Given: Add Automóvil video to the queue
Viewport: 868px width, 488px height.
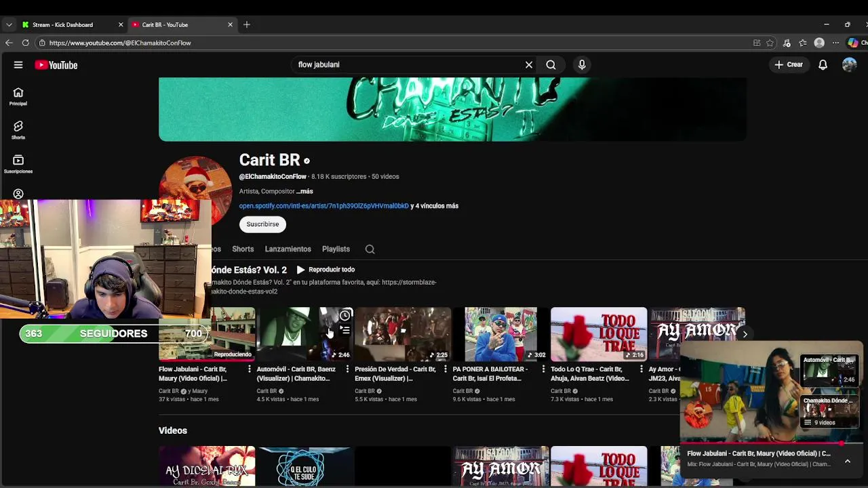Looking at the screenshot, I should pos(345,330).
